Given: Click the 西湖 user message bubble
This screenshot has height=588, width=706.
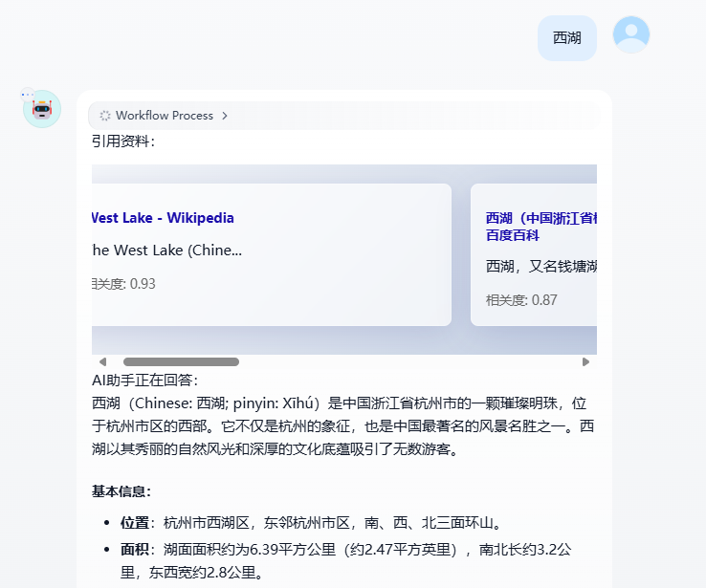Looking at the screenshot, I should tap(566, 38).
